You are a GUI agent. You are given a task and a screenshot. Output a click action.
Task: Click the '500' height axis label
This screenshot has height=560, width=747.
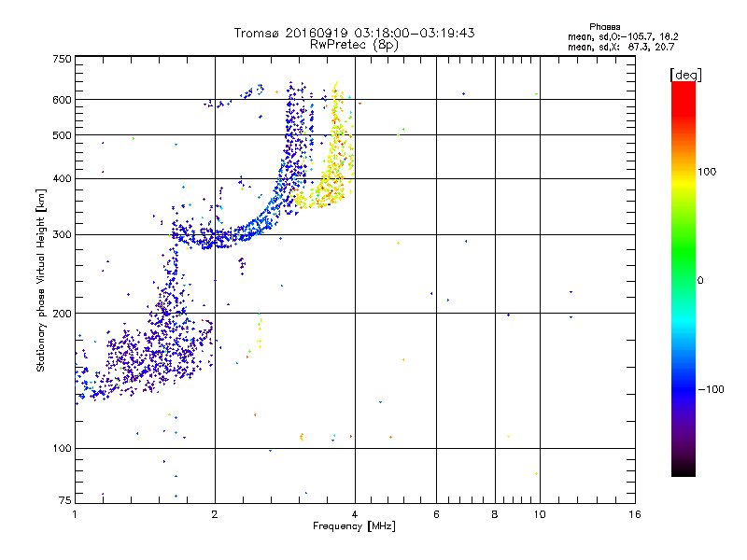point(62,135)
